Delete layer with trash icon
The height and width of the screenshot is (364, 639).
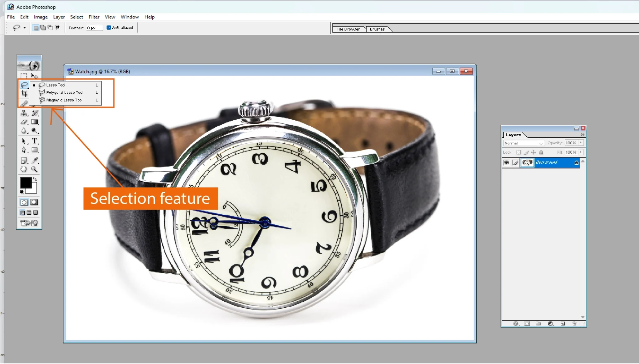(574, 324)
